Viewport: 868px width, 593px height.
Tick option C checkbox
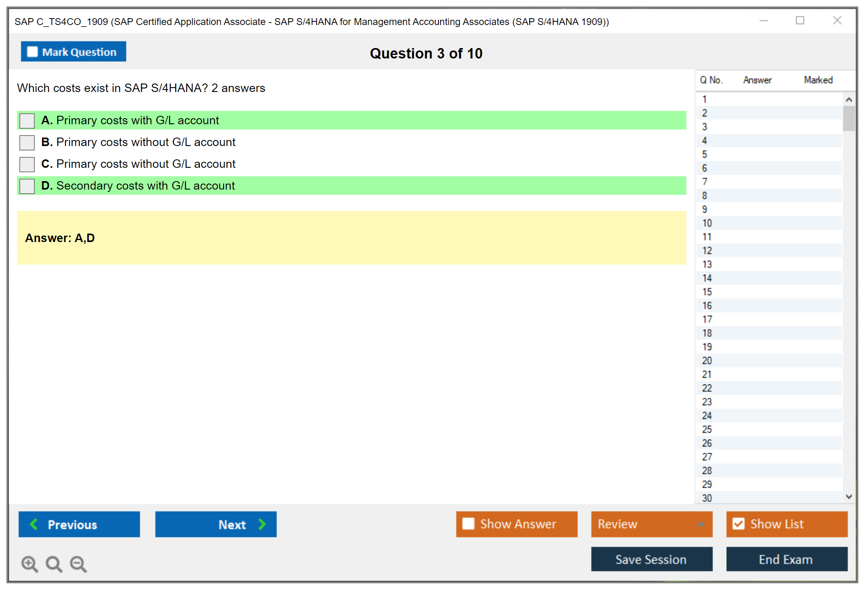pos(27,164)
